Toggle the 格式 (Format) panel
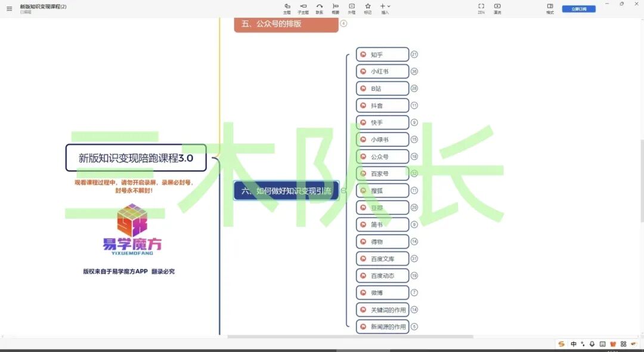 click(550, 8)
